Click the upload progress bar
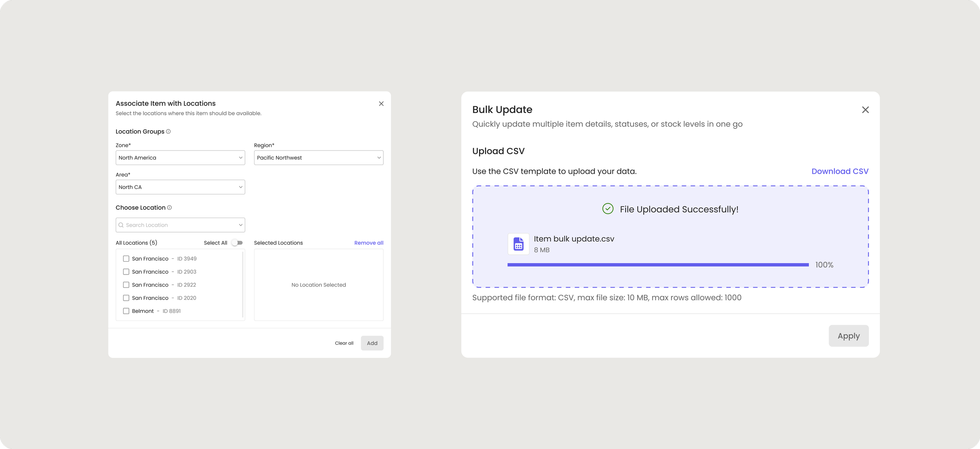Image resolution: width=980 pixels, height=449 pixels. click(658, 265)
